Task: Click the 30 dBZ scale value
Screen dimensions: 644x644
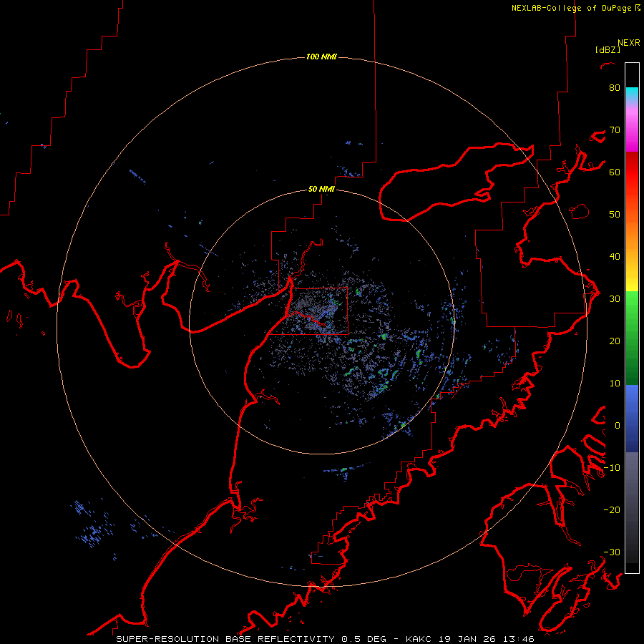Action: [x=615, y=298]
